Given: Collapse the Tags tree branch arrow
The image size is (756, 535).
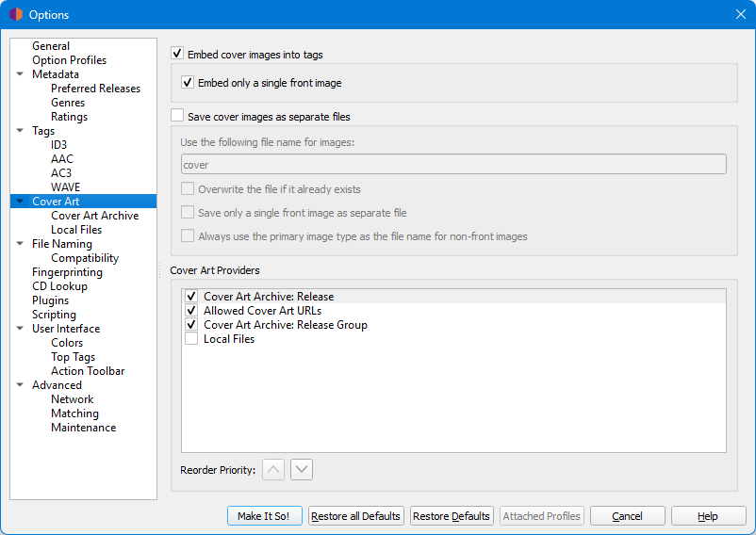Looking at the screenshot, I should tap(20, 131).
